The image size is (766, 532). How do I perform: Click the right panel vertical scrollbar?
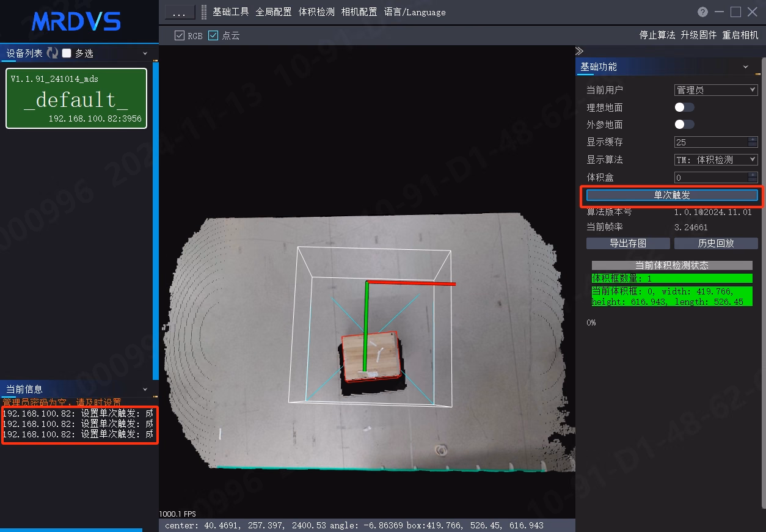coord(763,284)
